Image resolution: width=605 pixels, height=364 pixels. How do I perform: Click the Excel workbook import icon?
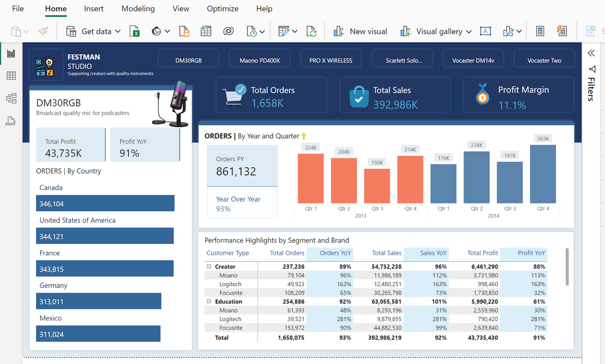[135, 32]
